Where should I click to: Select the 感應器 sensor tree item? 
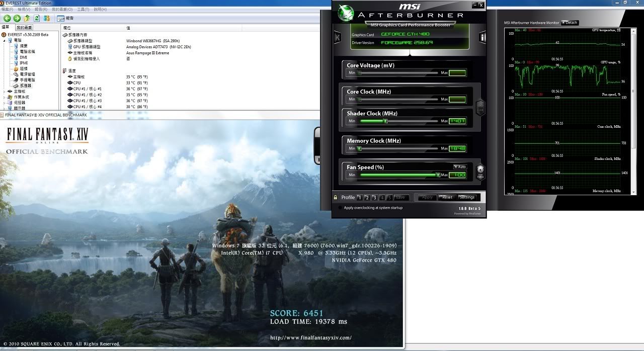point(22,85)
